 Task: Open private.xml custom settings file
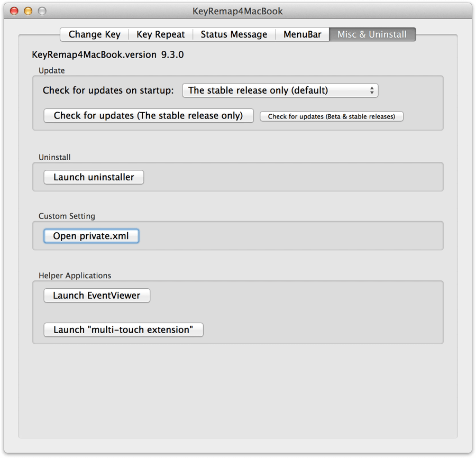coord(91,236)
